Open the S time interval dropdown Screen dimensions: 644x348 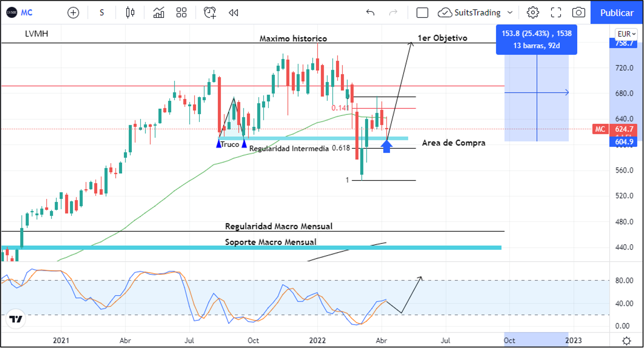102,13
